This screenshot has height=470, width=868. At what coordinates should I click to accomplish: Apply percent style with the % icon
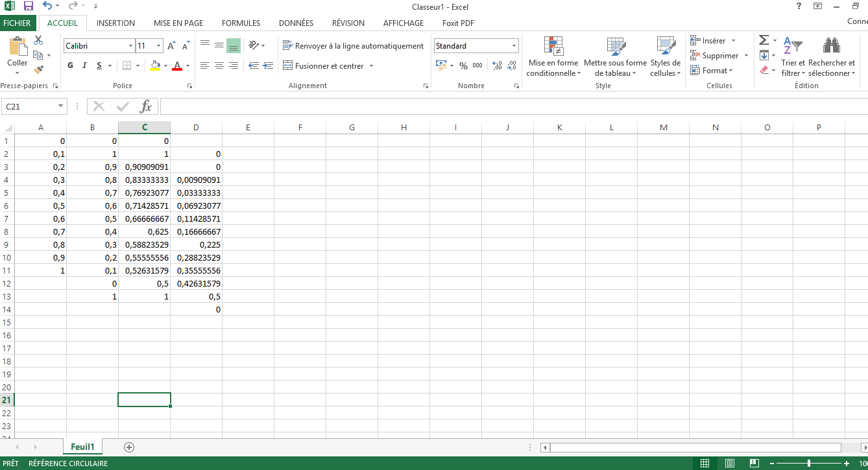pos(463,65)
